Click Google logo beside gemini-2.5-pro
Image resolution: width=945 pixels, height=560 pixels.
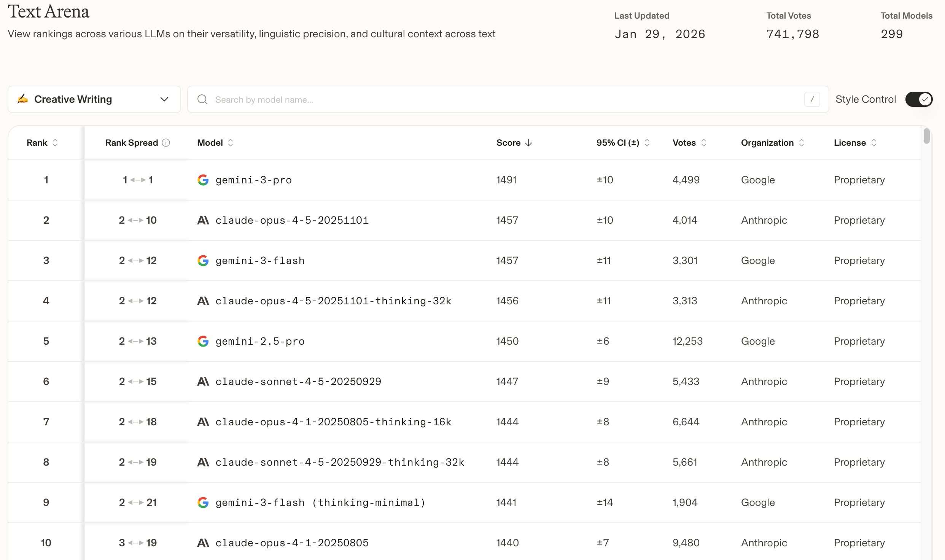203,341
